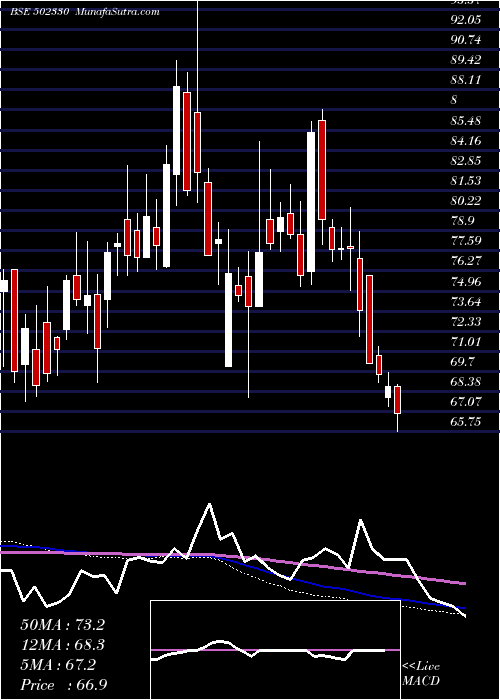Viewport: 500px width, 700px height.
Task: Click the 88.11 price level label
Action: [466, 80]
